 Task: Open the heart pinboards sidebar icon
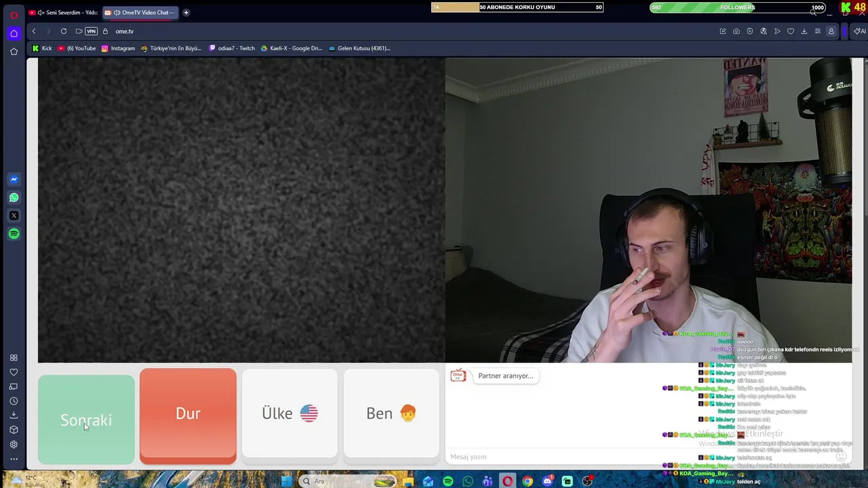tap(14, 372)
